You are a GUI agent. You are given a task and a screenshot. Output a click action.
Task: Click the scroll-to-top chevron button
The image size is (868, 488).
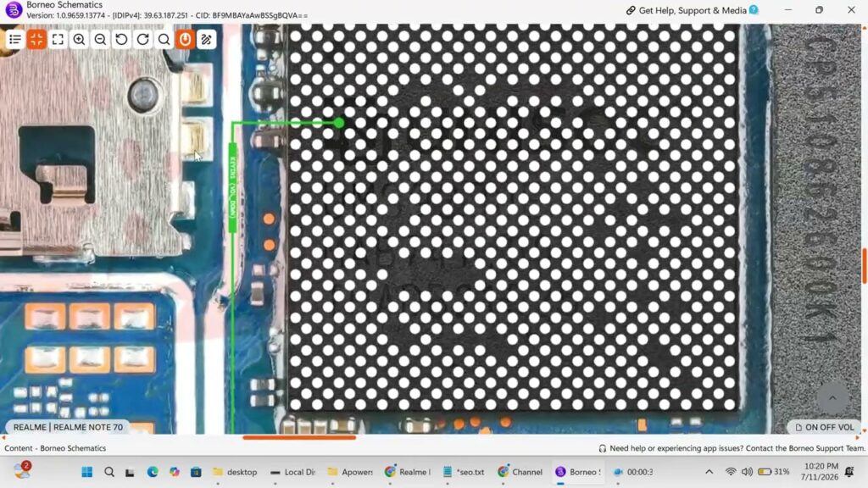832,397
